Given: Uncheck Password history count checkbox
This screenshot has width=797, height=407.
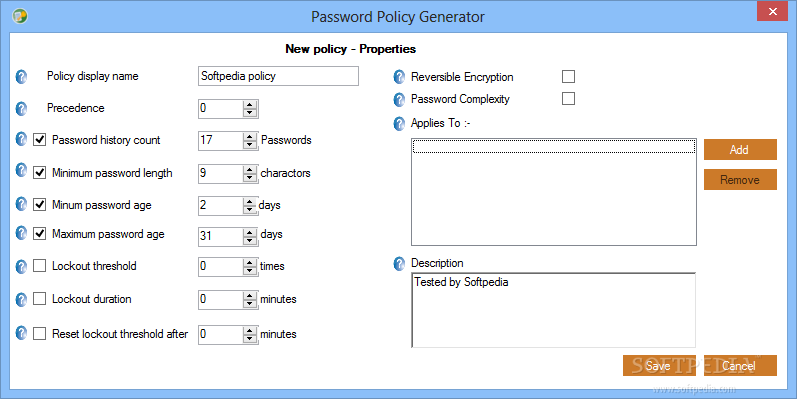Looking at the screenshot, I should 40,140.
